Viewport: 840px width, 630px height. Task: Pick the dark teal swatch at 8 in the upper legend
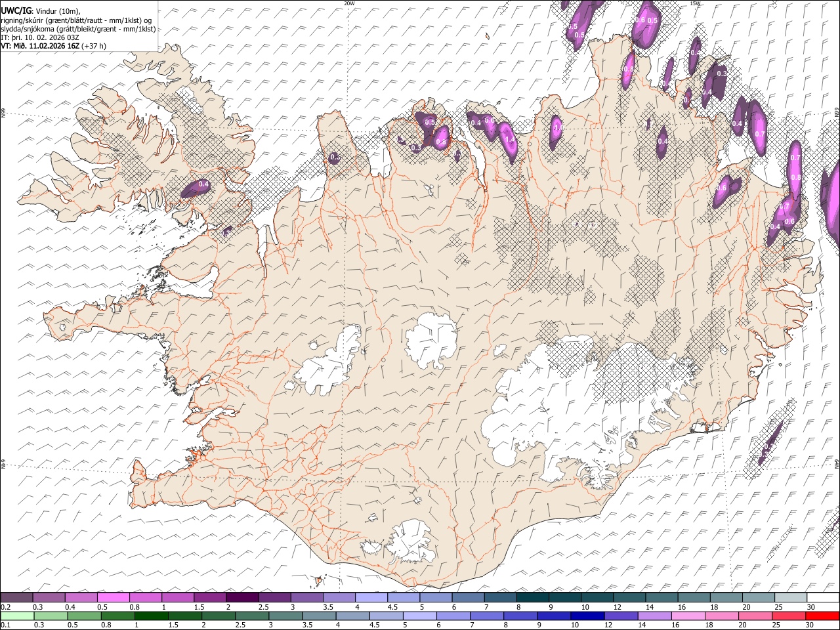tap(532, 598)
